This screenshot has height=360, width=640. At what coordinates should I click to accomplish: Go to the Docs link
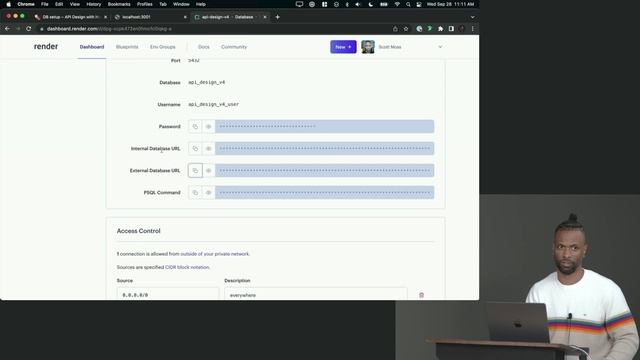pos(204,47)
